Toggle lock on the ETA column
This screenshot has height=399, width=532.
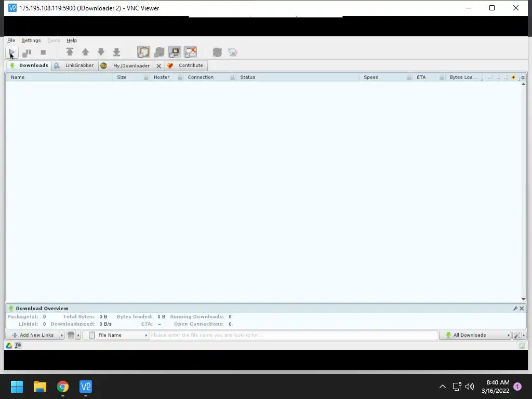pos(442,77)
